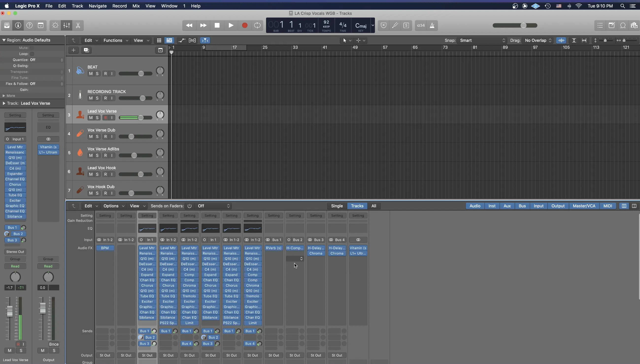Switch mixer to All view
Image resolution: width=640 pixels, height=364 pixels.
click(x=374, y=206)
